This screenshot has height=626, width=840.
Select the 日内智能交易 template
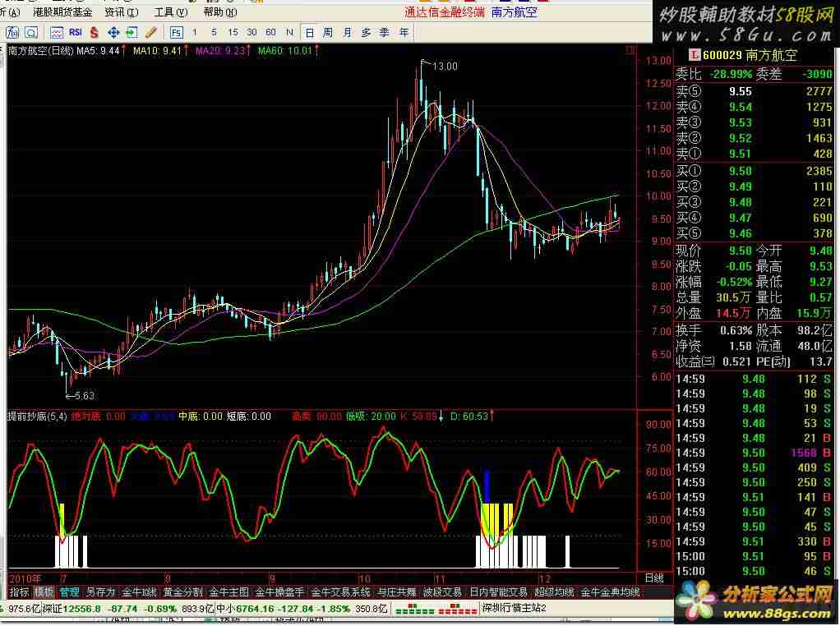click(498, 592)
